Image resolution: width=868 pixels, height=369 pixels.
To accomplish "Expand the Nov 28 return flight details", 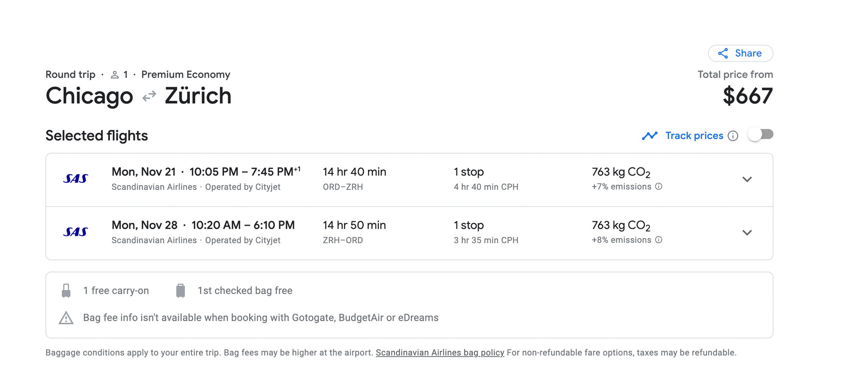I will 747,233.
